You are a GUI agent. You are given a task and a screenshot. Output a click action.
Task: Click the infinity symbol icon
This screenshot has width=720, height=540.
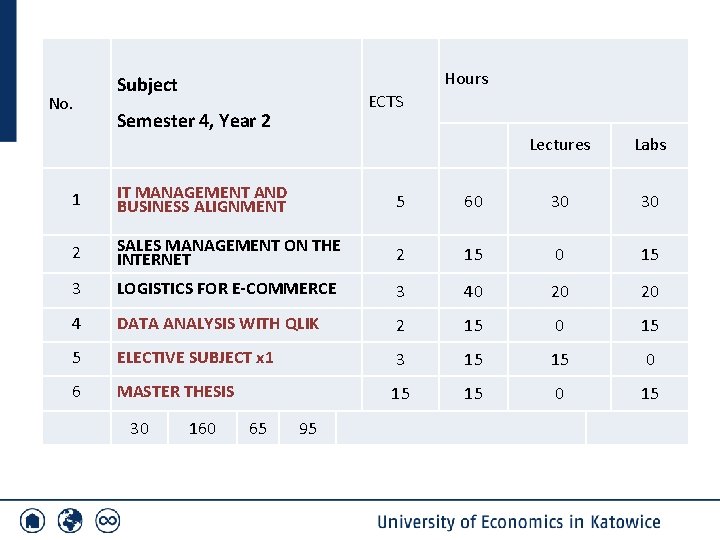[108, 521]
